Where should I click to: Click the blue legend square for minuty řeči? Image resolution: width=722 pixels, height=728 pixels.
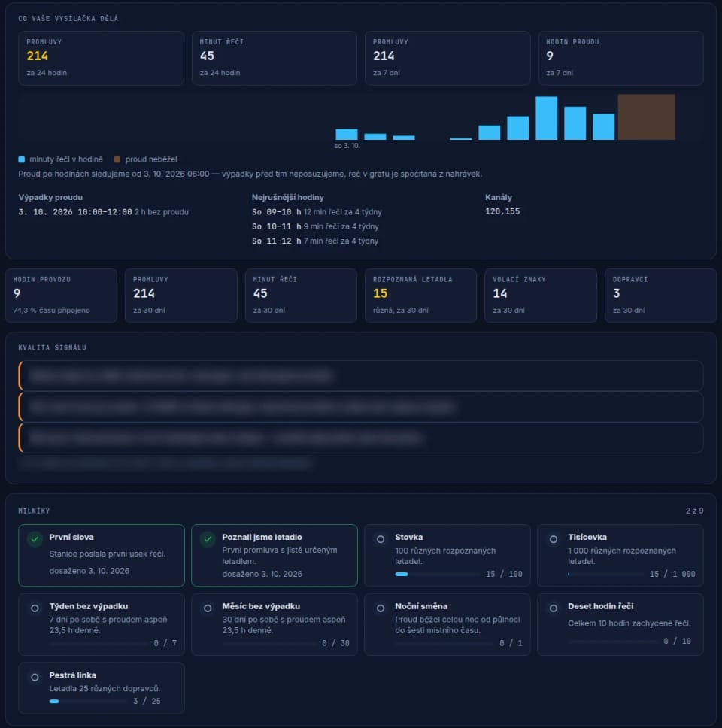pos(21,159)
